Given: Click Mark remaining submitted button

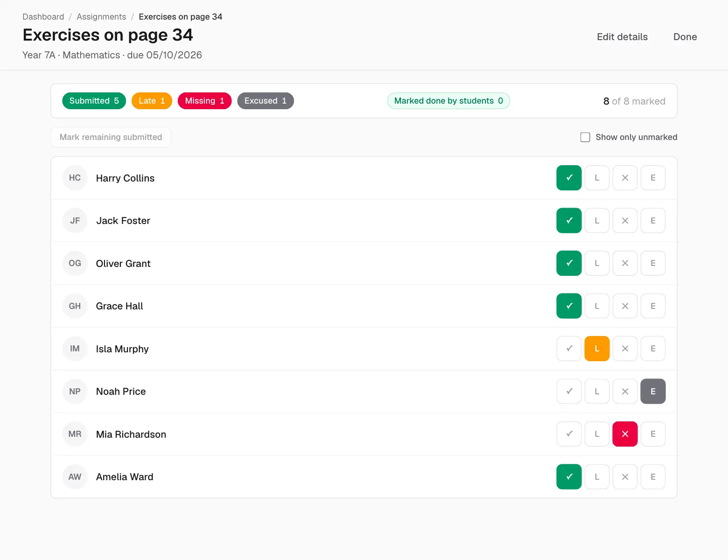Looking at the screenshot, I should click(x=111, y=137).
